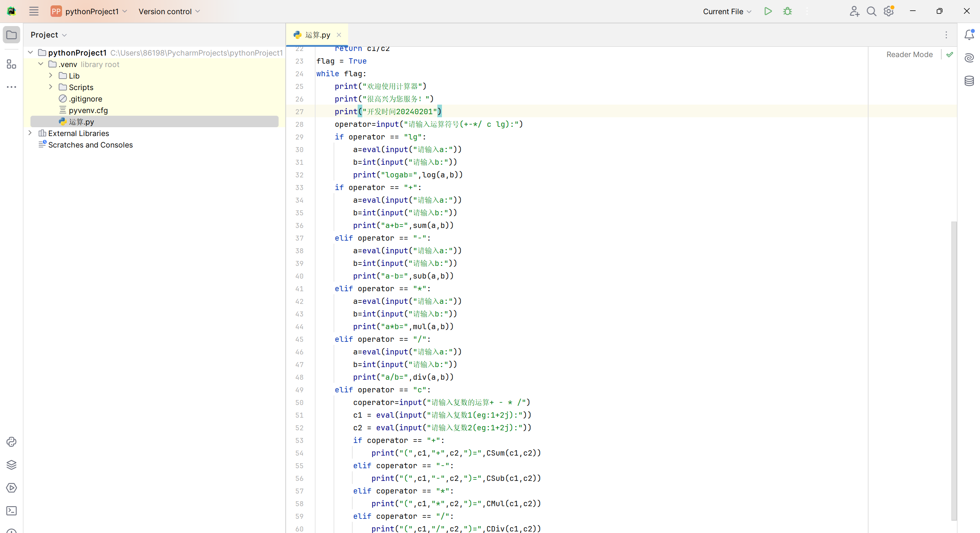Open the Terminal tool window
Viewport: 980px width, 533px height.
[x=11, y=511]
